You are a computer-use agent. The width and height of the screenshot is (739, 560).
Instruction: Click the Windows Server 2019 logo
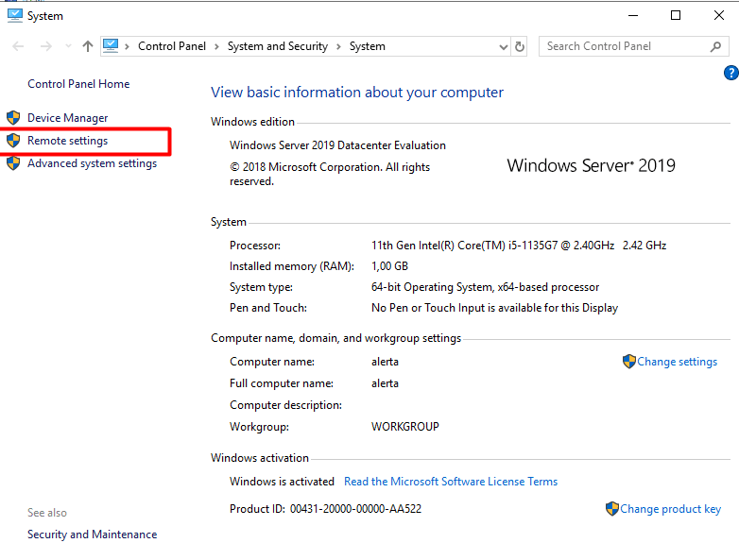pos(591,165)
